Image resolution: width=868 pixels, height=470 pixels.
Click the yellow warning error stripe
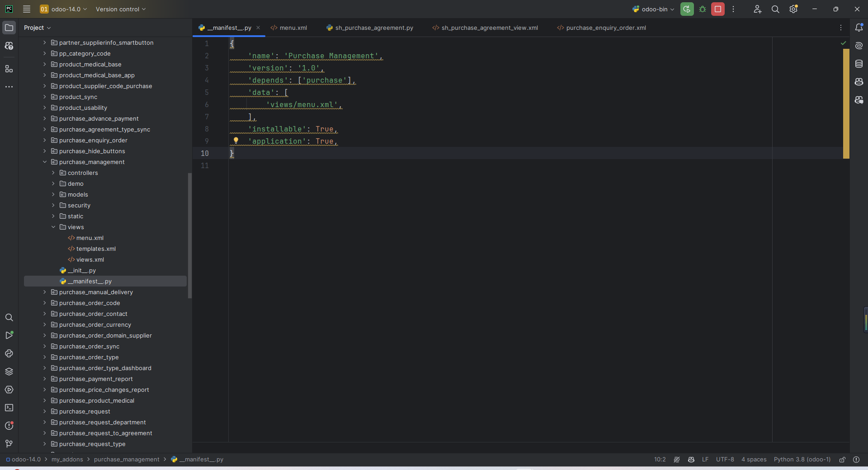[846, 103]
